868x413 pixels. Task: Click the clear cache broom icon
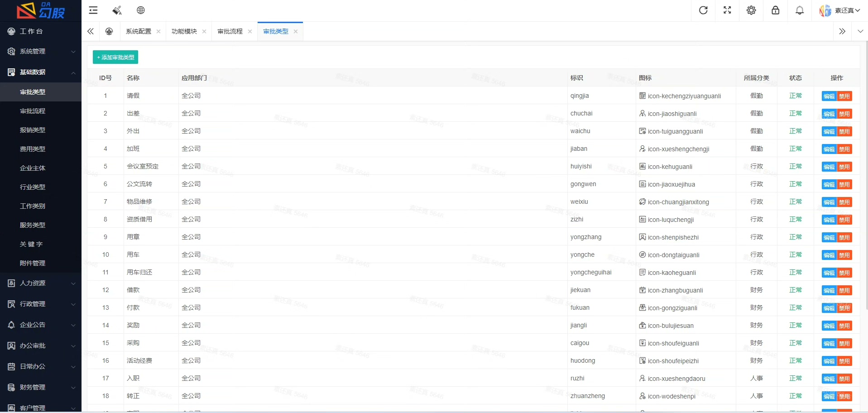[x=117, y=10]
